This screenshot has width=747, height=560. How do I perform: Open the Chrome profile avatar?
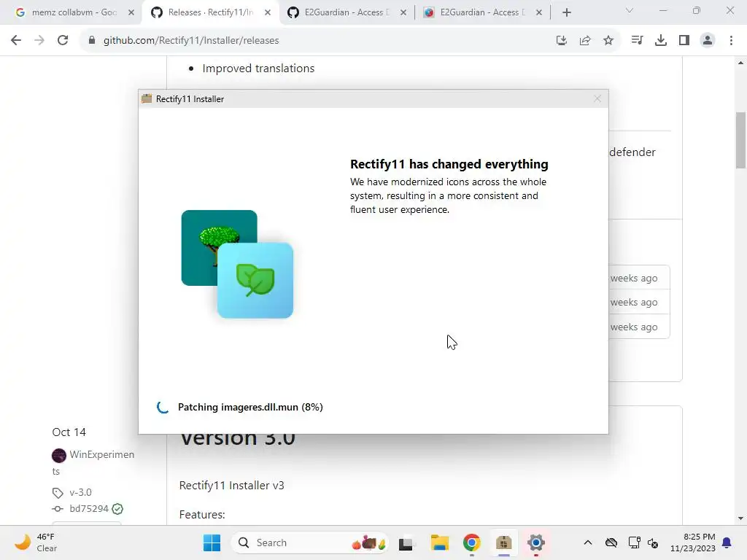click(x=708, y=41)
